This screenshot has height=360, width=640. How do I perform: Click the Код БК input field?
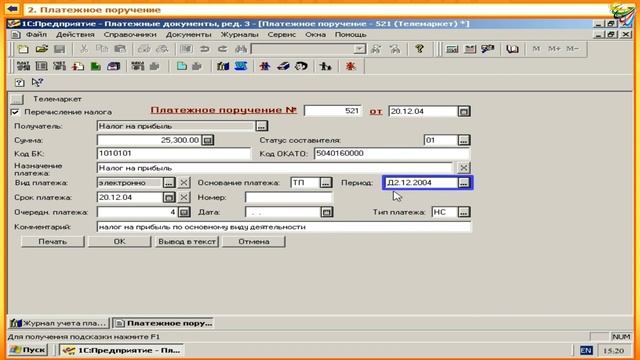click(x=173, y=153)
